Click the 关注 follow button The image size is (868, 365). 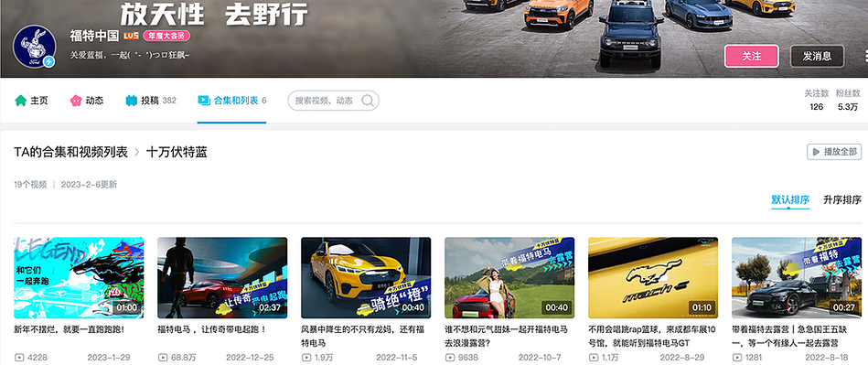pos(751,56)
